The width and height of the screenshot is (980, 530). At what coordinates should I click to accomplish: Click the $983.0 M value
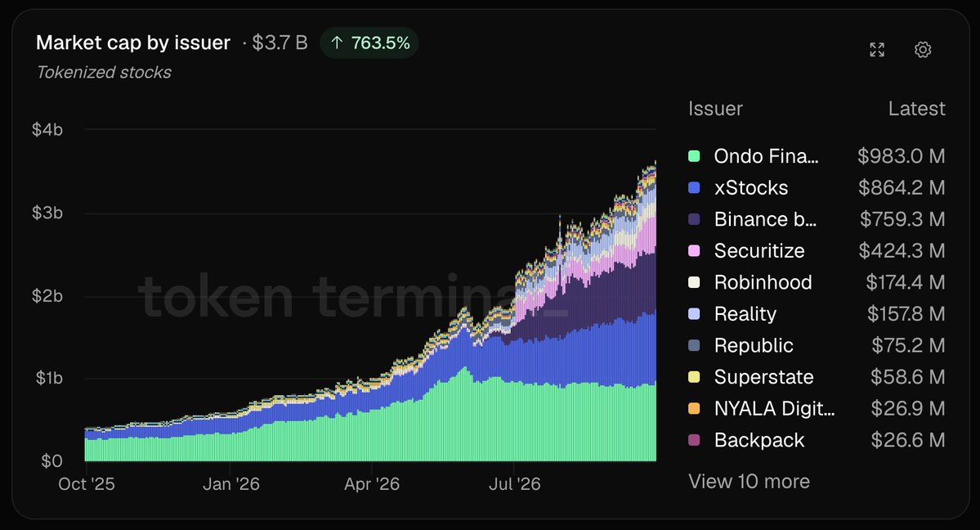click(x=902, y=155)
